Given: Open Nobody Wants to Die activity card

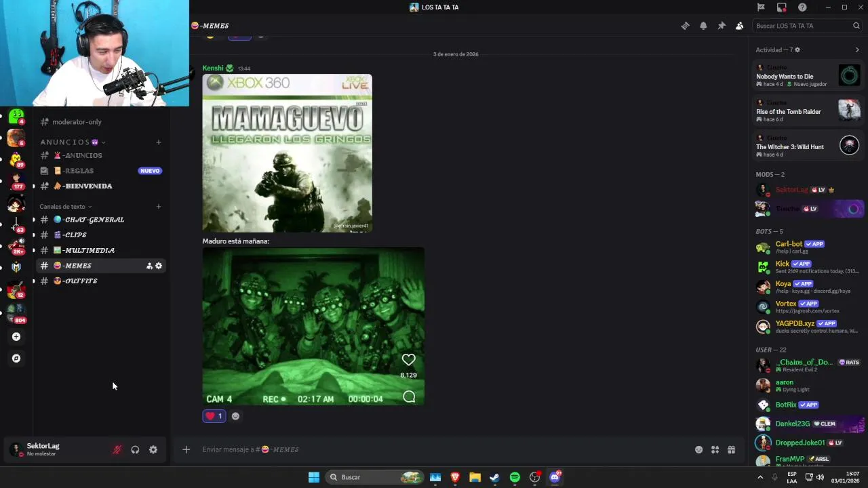Looking at the screenshot, I should coord(808,75).
